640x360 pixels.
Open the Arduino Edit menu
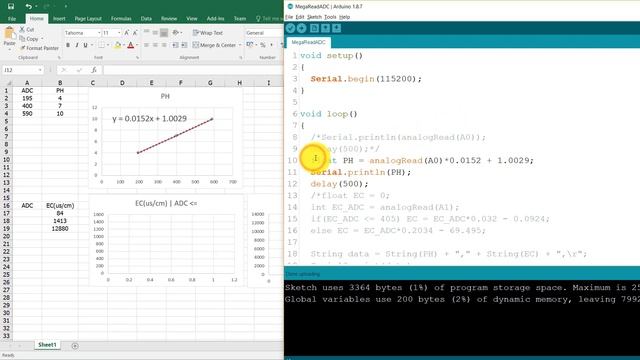(x=300, y=17)
